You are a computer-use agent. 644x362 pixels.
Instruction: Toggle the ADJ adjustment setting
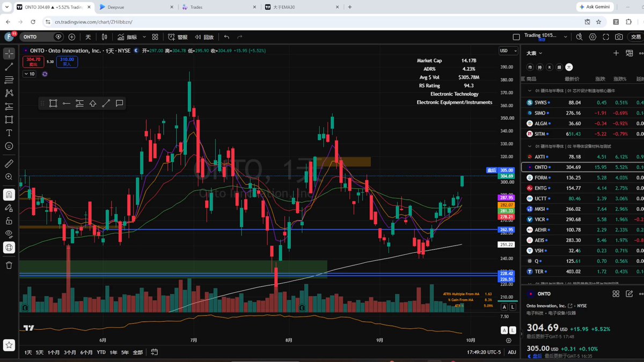512,352
